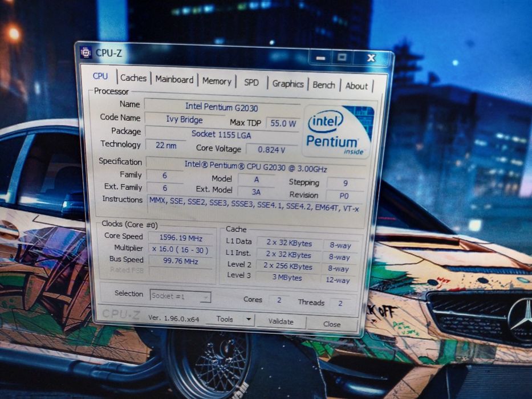Viewport: 532px width, 399px height.
Task: Click the Package value Socket 1155 LGA
Action: pyautogui.click(x=221, y=135)
